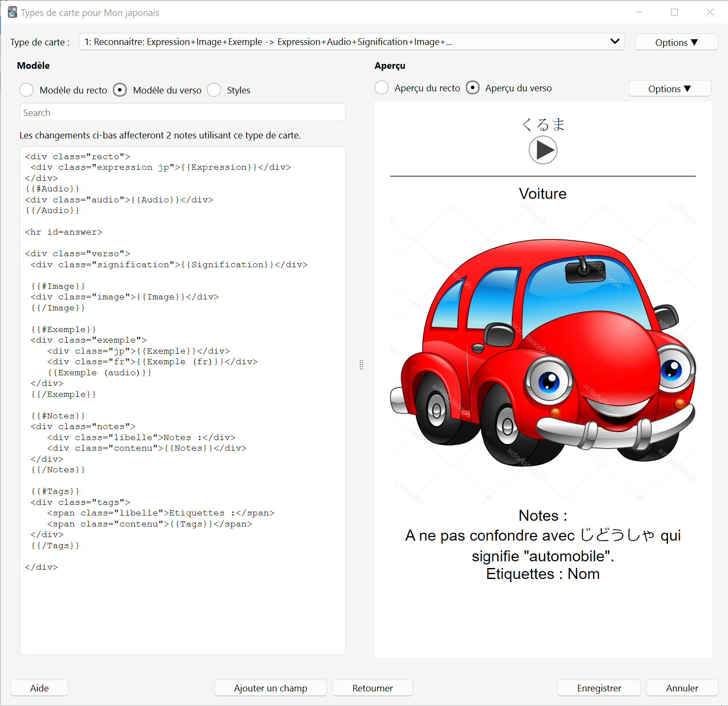Maximize the card types window
The width and height of the screenshot is (728, 706).
[674, 12]
